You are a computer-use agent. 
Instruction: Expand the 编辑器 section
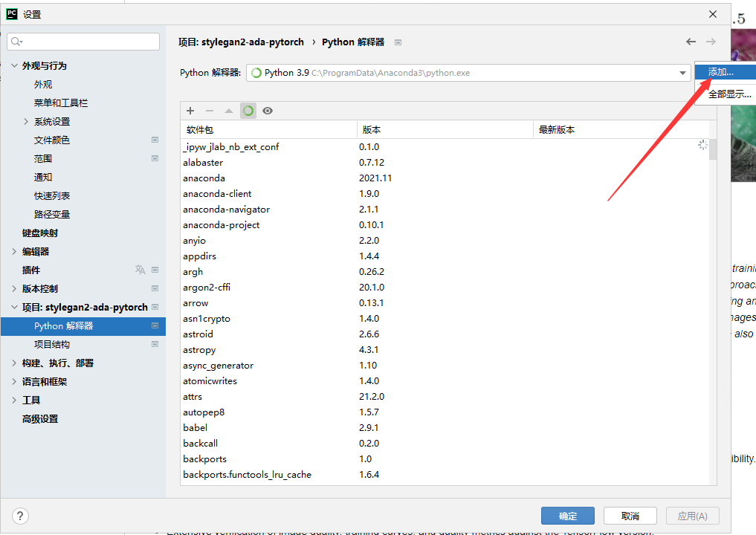pyautogui.click(x=14, y=251)
